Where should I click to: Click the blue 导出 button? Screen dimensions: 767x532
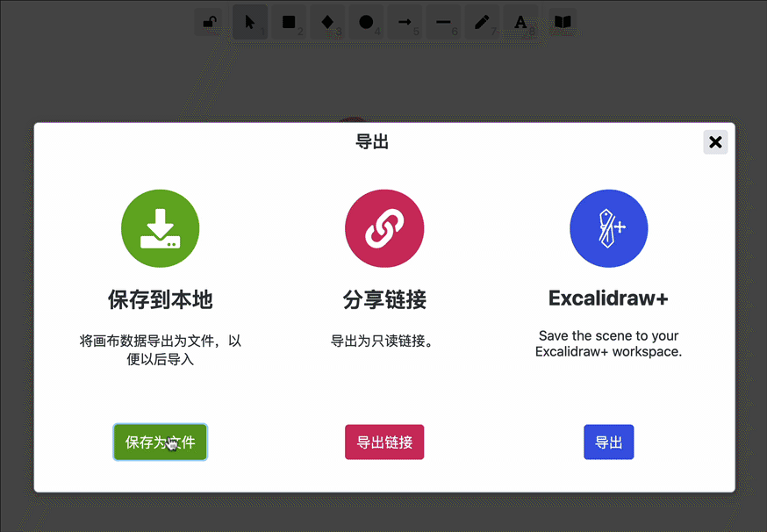coord(608,442)
